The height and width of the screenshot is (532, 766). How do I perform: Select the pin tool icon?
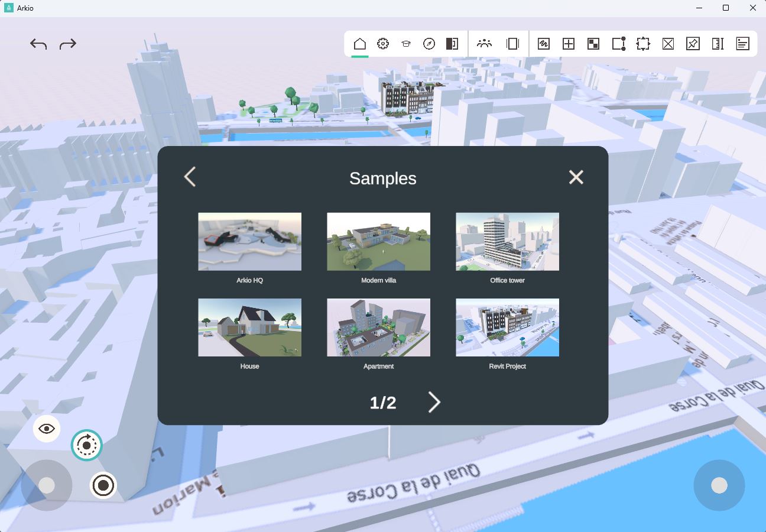coord(693,44)
